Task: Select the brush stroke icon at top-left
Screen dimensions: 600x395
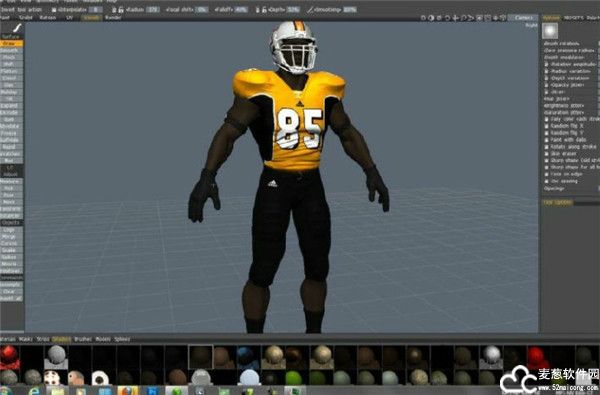Action: (17, 28)
